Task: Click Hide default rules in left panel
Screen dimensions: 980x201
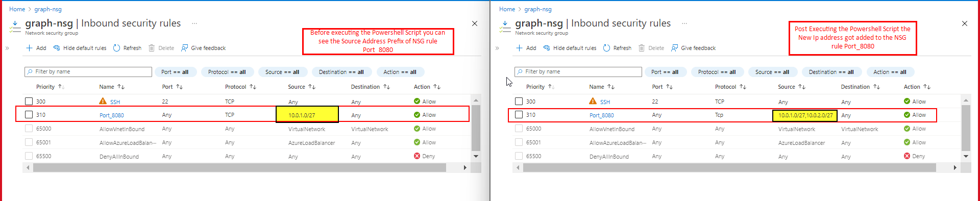Action: tap(80, 48)
